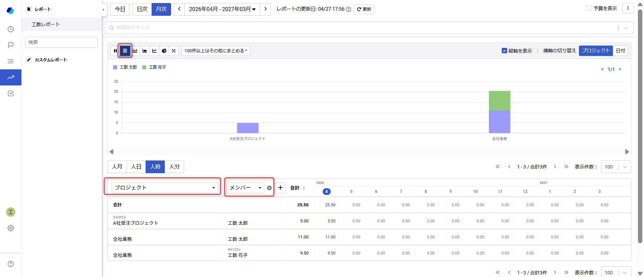Expand the 100件以上はその他にまとめる dropdown

pos(216,51)
